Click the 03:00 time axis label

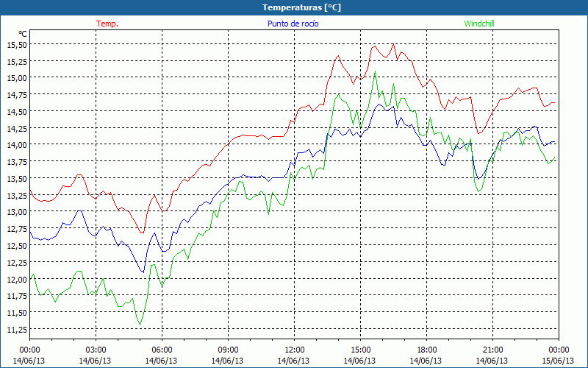pyautogui.click(x=96, y=350)
